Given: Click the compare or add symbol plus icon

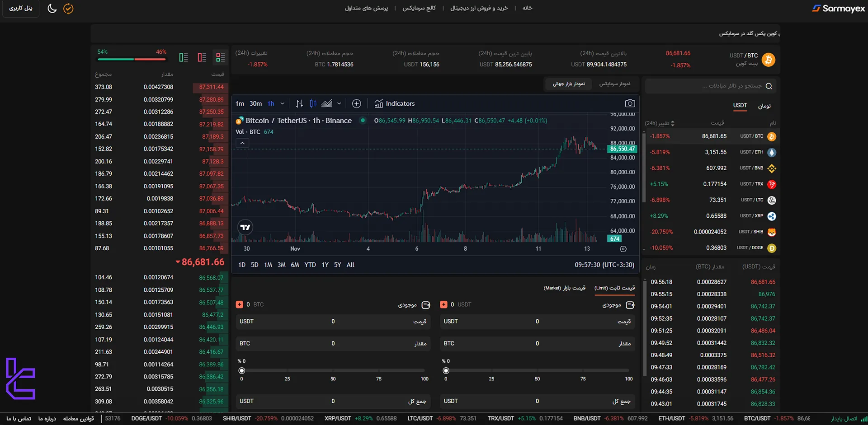Looking at the screenshot, I should 356,103.
